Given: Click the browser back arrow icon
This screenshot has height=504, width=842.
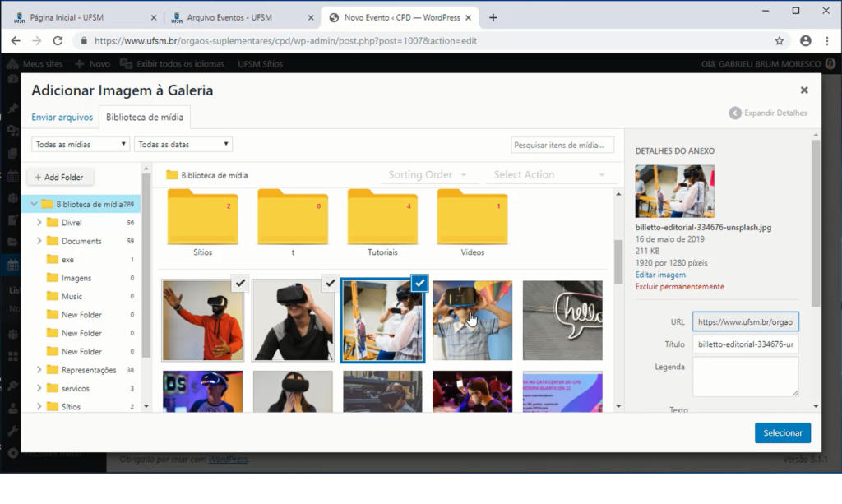Looking at the screenshot, I should click(16, 40).
